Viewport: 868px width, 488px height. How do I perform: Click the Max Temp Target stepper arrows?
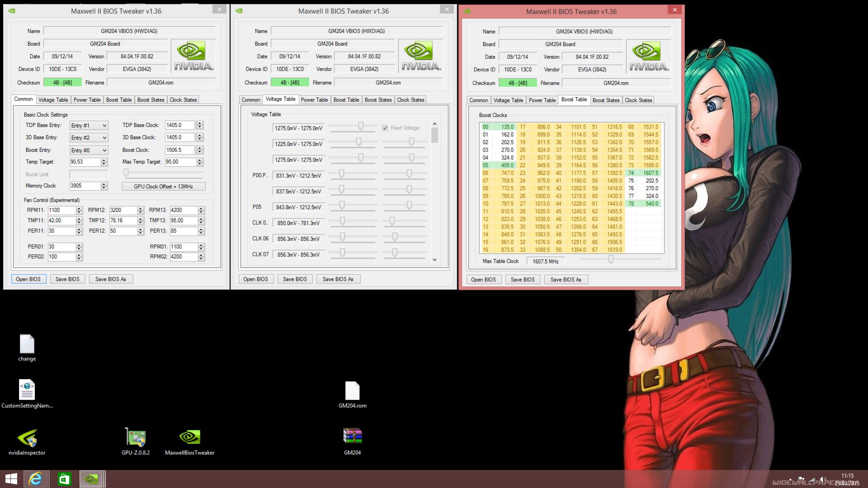coord(200,162)
